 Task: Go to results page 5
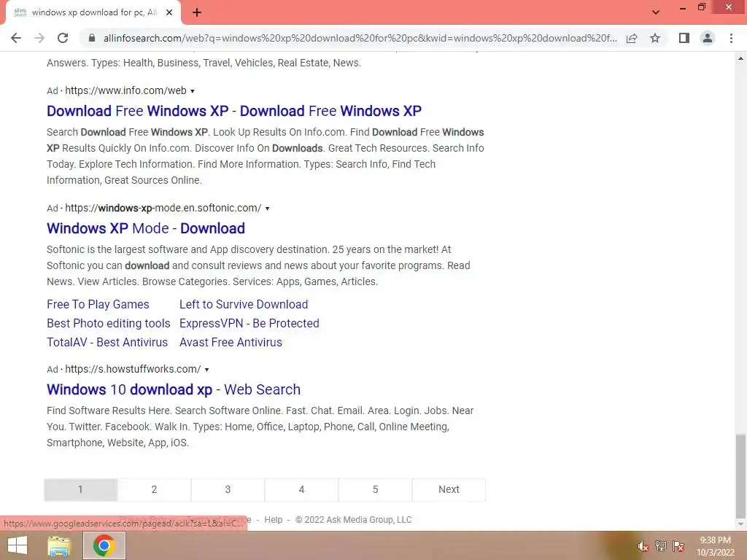point(376,489)
